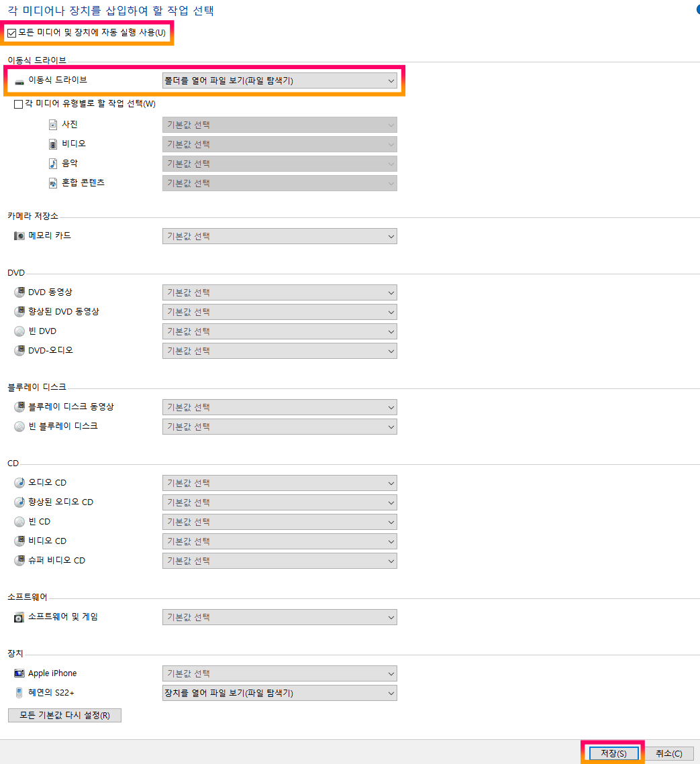Uncheck 모든 미디어 및 장치에 자동 실행 사용
Image resolution: width=700 pixels, height=764 pixels.
click(x=12, y=32)
